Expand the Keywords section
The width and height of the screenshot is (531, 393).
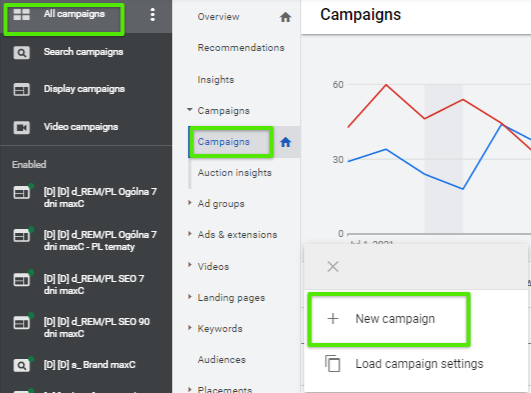click(x=190, y=327)
